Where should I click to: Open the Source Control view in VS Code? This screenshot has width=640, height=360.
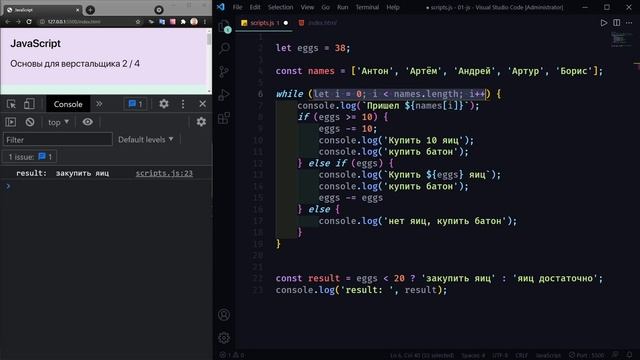224,72
